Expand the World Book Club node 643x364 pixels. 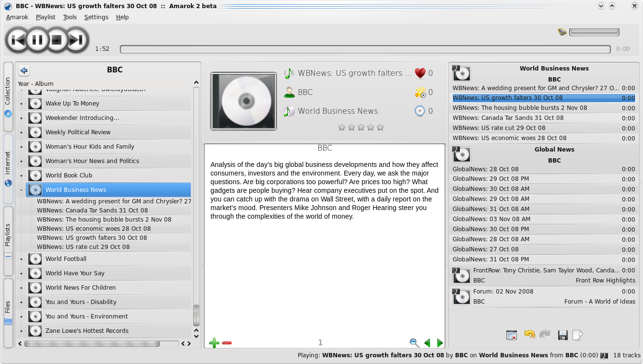pos(21,176)
